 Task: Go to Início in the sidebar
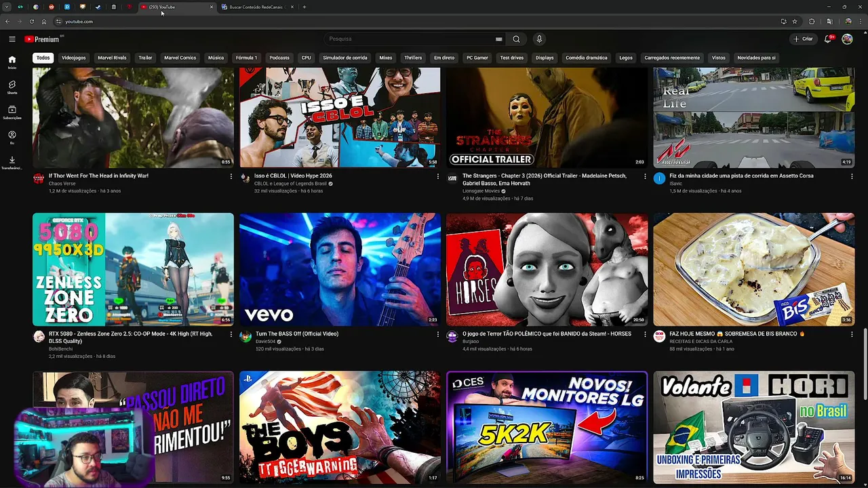[12, 62]
